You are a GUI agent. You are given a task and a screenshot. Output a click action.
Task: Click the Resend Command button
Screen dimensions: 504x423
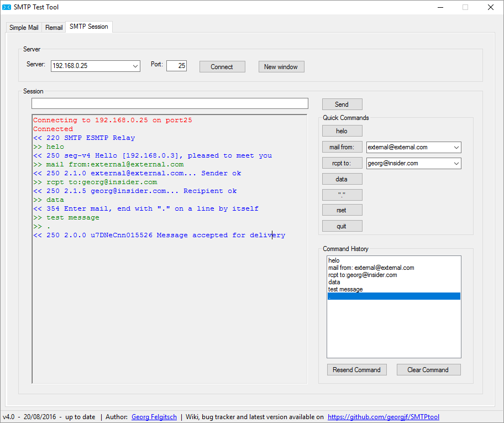click(357, 369)
